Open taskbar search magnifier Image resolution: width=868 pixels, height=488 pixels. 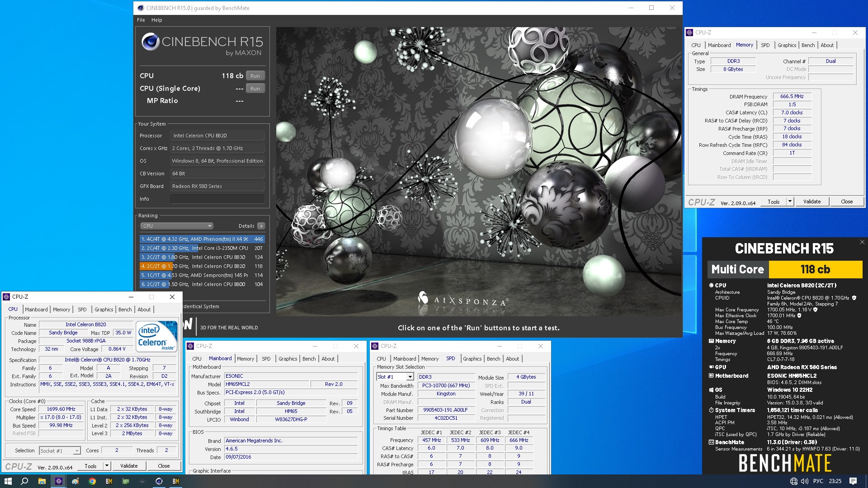pyautogui.click(x=24, y=481)
